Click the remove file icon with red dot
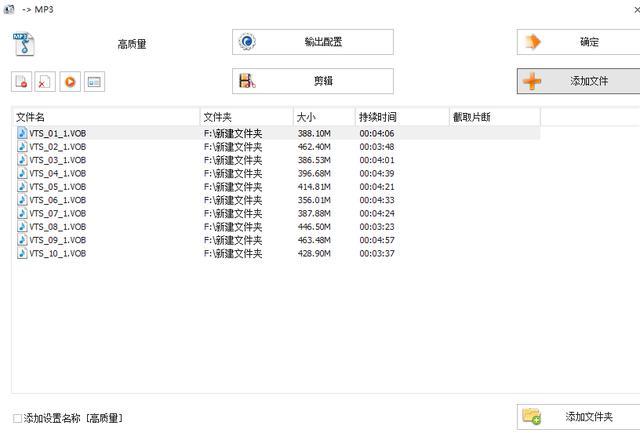The width and height of the screenshot is (640, 433). (21, 82)
